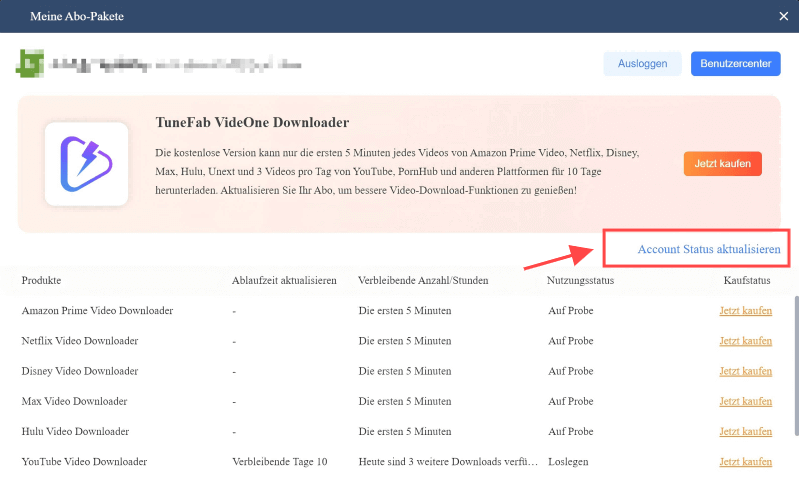Click the Kaufstatus column header
This screenshot has height=483, width=800.
[x=747, y=281]
